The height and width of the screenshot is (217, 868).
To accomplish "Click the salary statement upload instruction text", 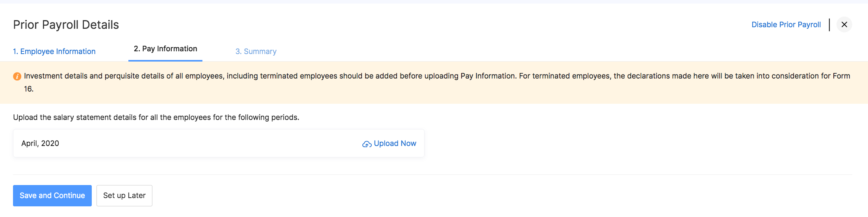I will coord(156,117).
